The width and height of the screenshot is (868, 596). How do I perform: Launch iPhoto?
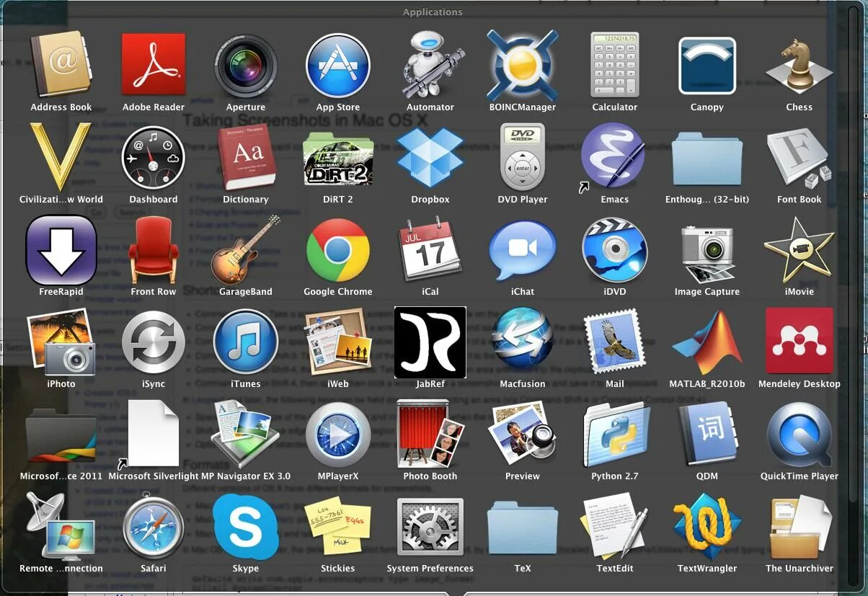[61, 342]
